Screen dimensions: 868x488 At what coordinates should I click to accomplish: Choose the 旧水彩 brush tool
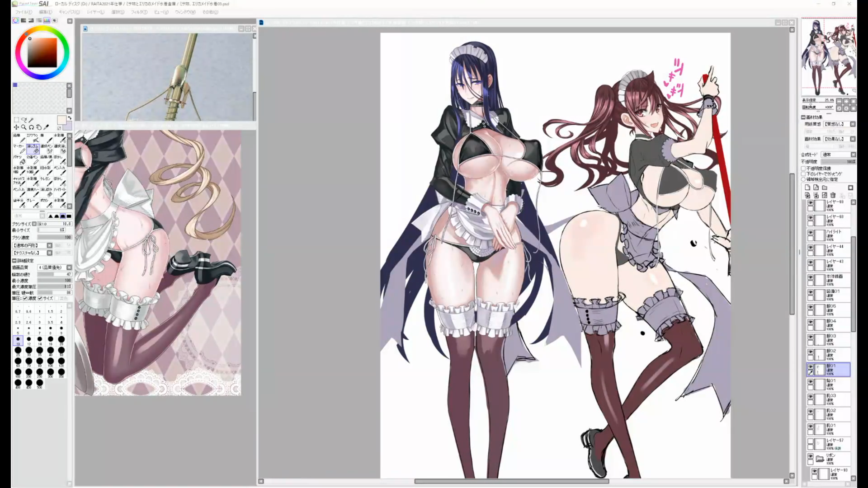46,171
